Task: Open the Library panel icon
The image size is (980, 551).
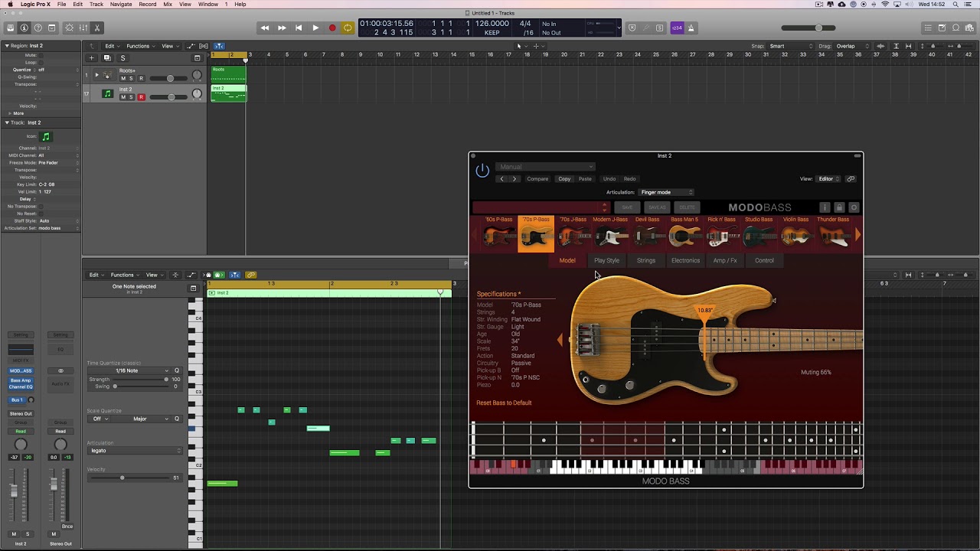Action: click(11, 28)
